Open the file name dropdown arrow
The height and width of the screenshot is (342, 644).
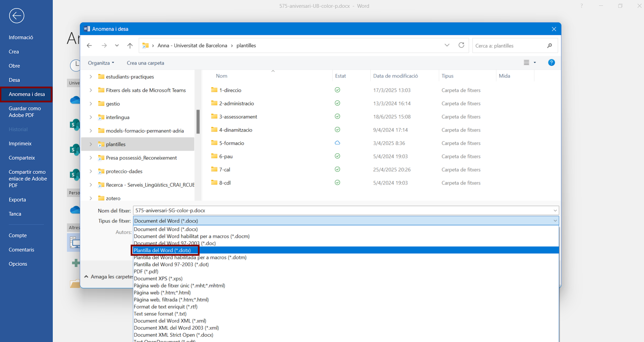(555, 211)
